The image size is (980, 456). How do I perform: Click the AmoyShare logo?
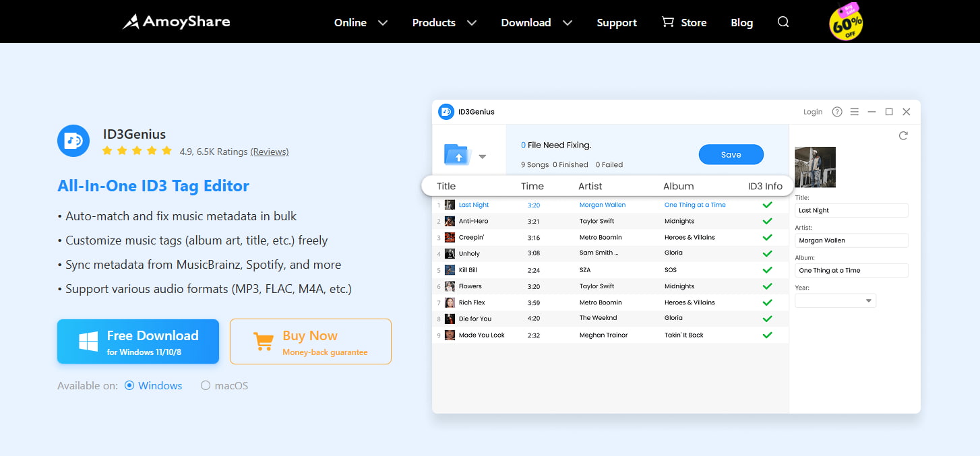176,22
